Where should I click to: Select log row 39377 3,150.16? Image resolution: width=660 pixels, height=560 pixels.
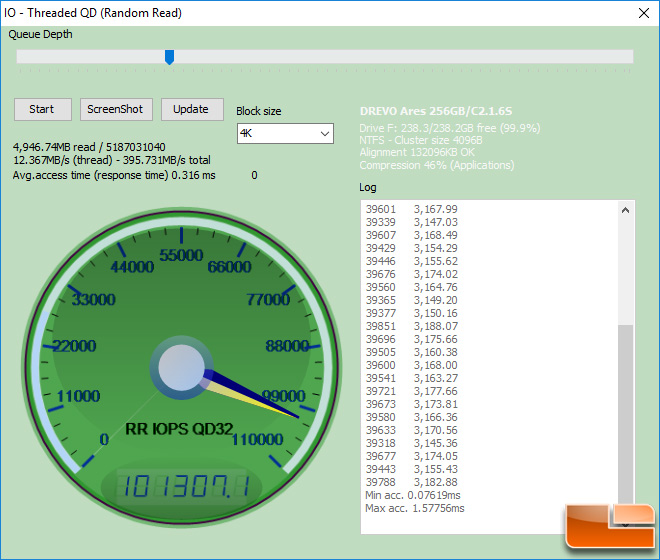tap(411, 313)
